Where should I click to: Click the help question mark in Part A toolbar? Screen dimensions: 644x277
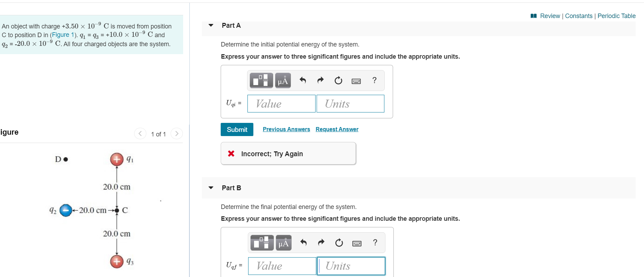tap(374, 80)
